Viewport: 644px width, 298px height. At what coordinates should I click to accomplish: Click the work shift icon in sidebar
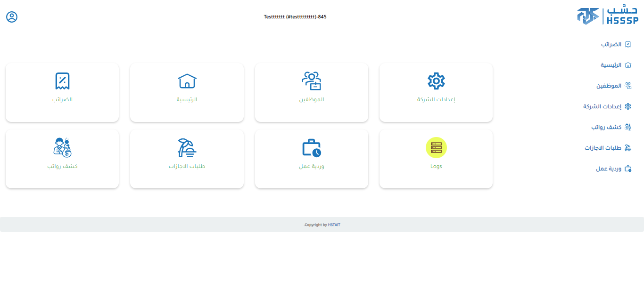point(628,169)
